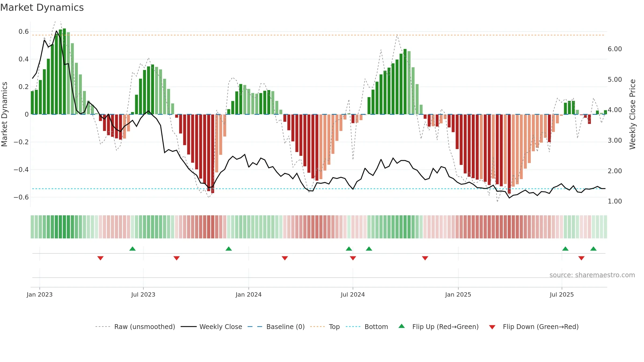Select green Flip Up marker just before Jul 2023
Viewport: 644px width, 362px height.
(x=133, y=249)
